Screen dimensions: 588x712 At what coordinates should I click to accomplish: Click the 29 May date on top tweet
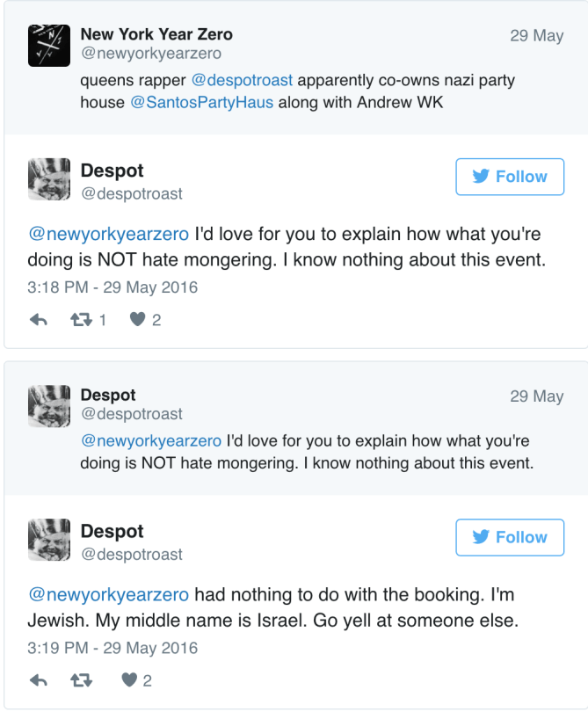(x=536, y=36)
